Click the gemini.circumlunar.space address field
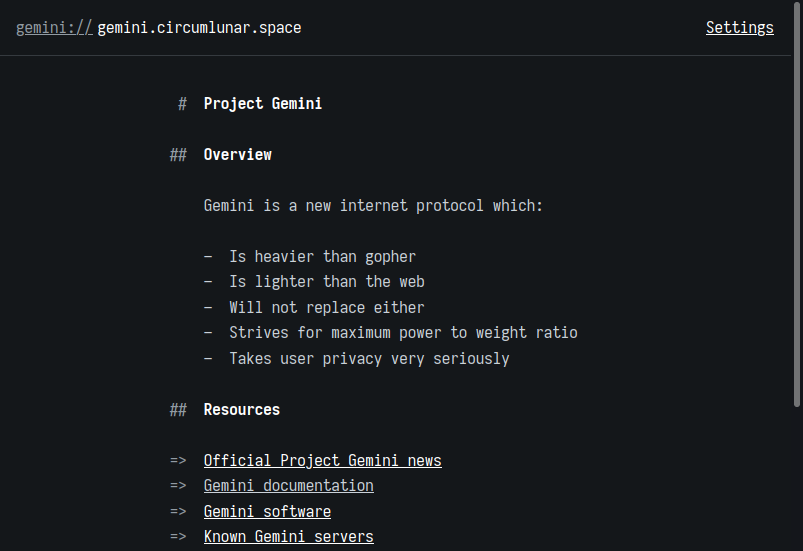Image resolution: width=803 pixels, height=551 pixels. coord(199,28)
